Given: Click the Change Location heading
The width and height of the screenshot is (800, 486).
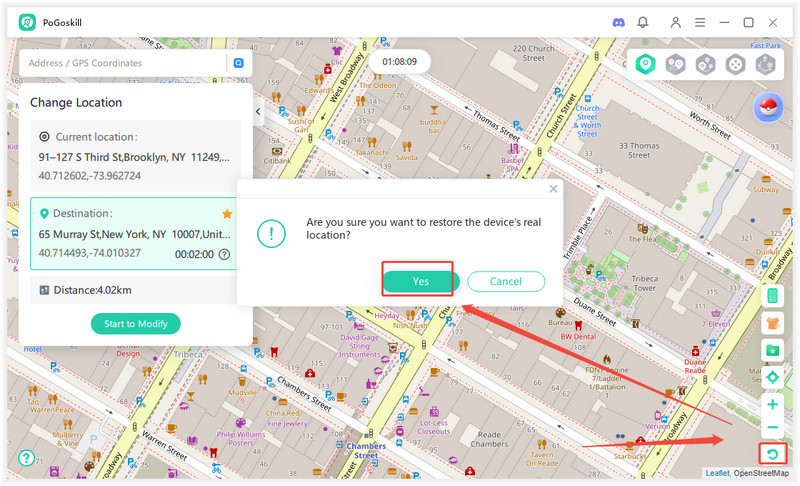Looking at the screenshot, I should pyautogui.click(x=76, y=103).
